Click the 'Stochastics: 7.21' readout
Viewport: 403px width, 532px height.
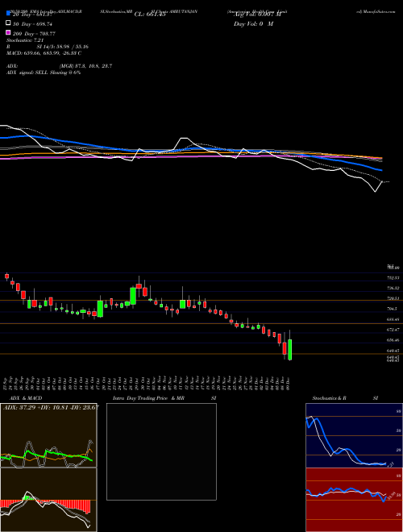25,40
